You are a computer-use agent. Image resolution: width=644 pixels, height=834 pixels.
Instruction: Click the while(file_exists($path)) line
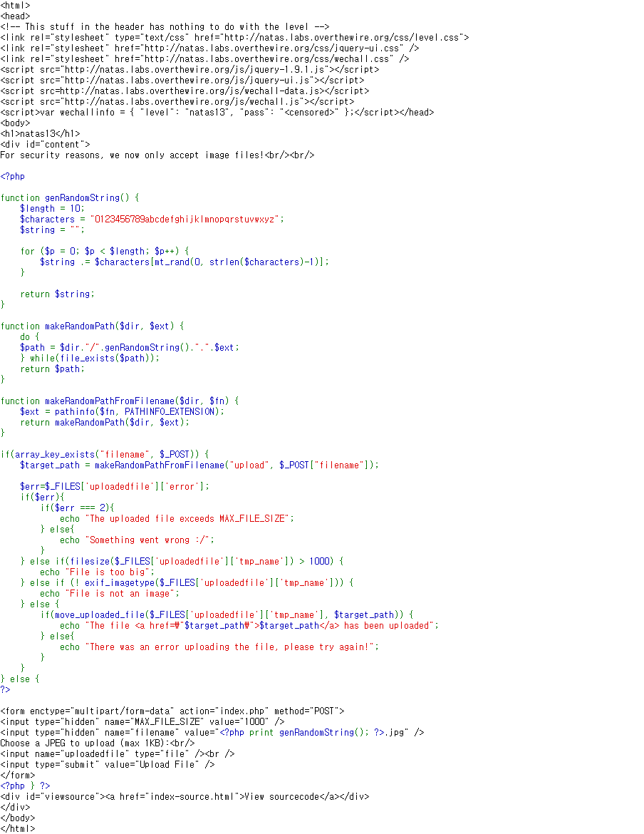90,358
